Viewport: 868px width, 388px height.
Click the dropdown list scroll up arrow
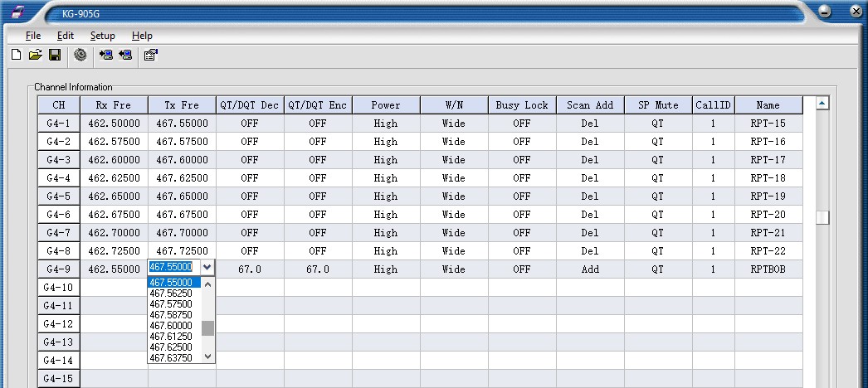(x=207, y=284)
